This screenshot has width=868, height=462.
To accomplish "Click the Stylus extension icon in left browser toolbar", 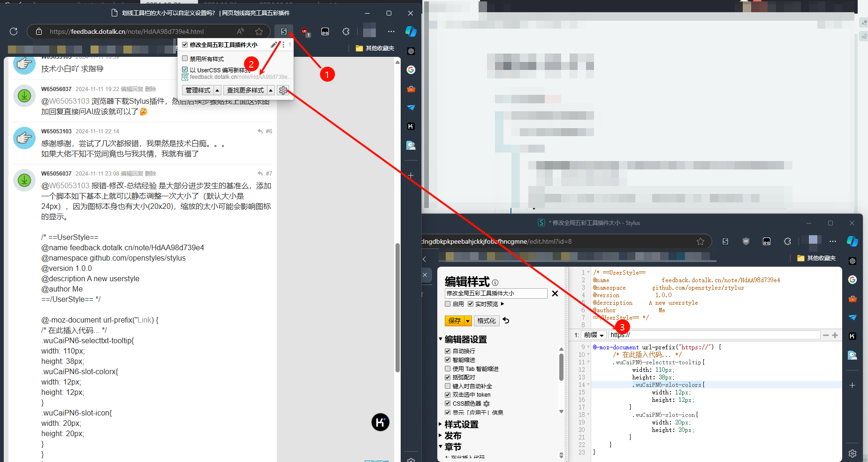I will click(284, 31).
